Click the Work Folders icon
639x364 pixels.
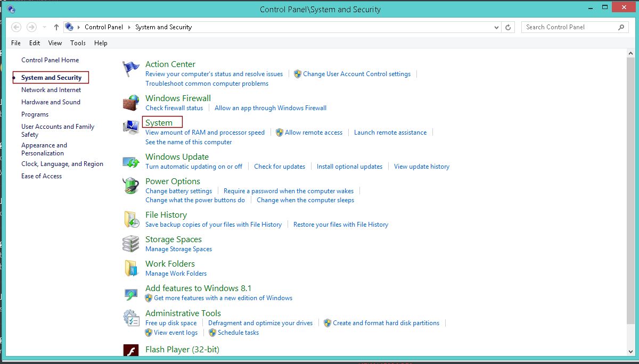pyautogui.click(x=130, y=268)
